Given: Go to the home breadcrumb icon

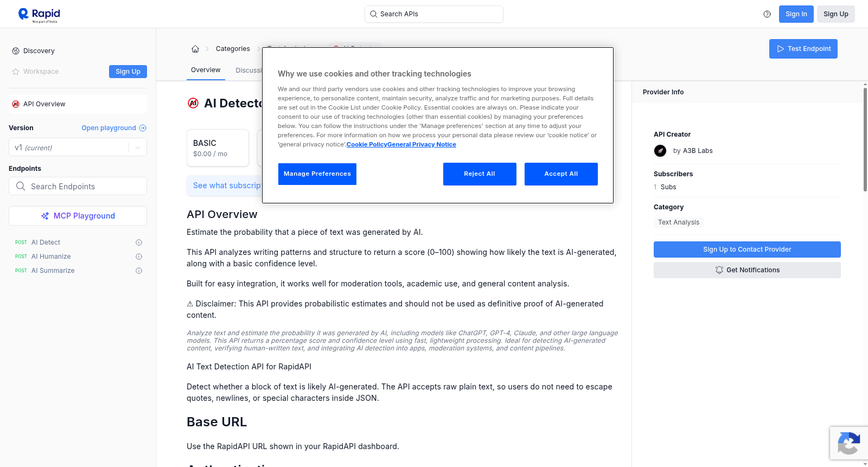Looking at the screenshot, I should (x=195, y=49).
